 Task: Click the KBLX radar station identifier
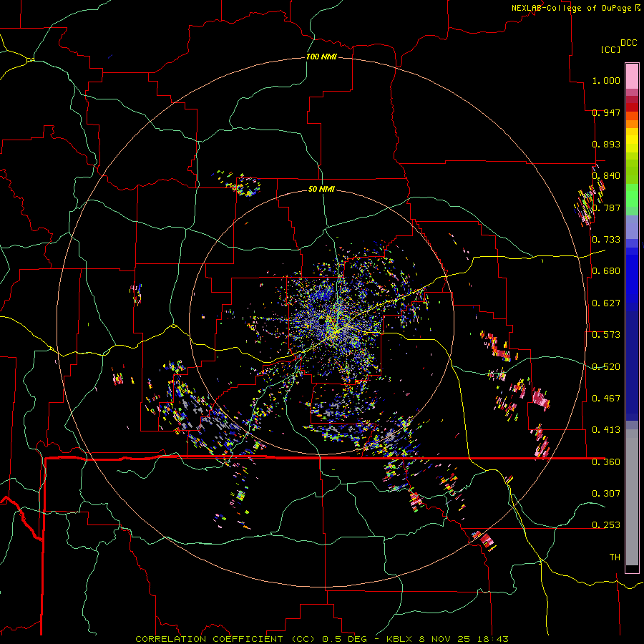click(400, 639)
